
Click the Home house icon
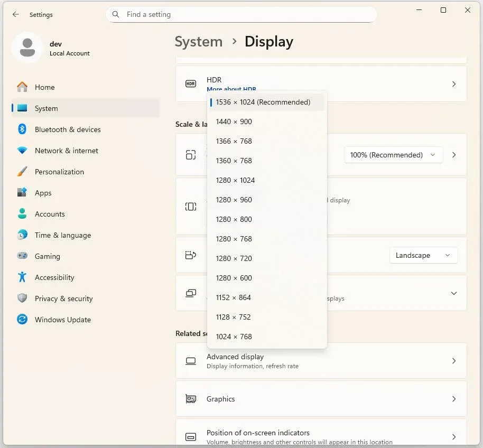point(22,87)
